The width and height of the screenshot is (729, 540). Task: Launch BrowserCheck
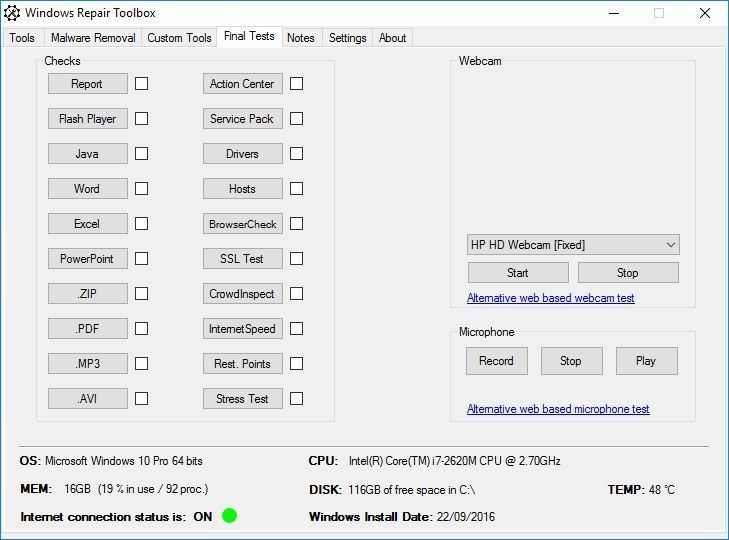coord(242,224)
